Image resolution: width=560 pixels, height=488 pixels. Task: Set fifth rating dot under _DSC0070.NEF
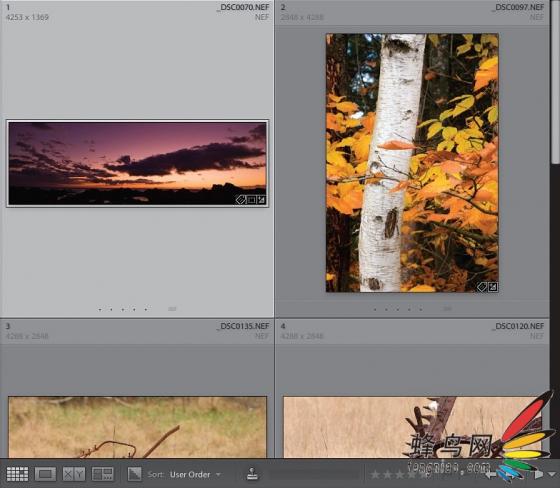[x=146, y=309]
